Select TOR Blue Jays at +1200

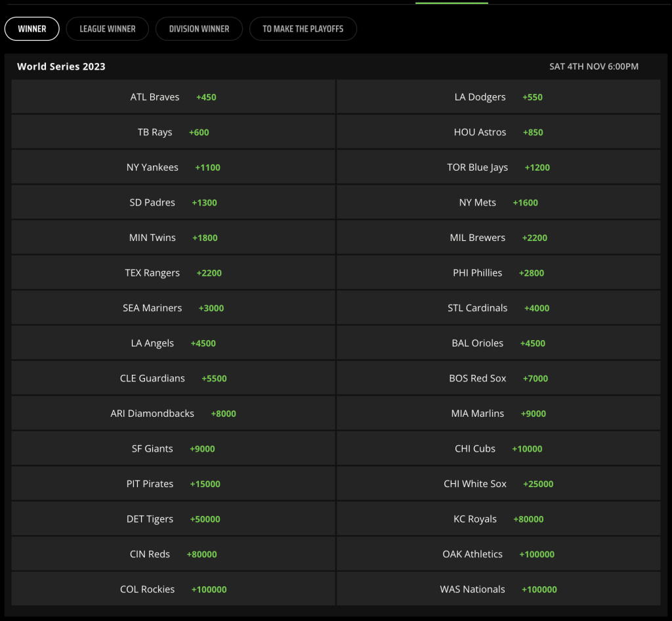499,167
